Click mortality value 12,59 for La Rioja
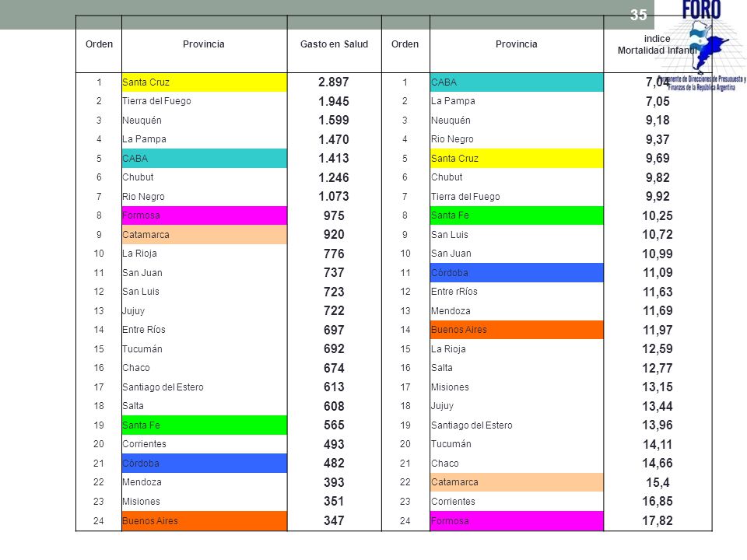Image resolution: width=747 pixels, height=560 pixels. click(658, 348)
